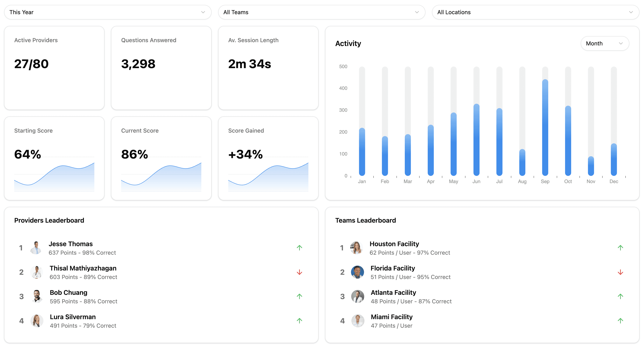Click the Active Providers card
The image size is (644, 352).
point(54,68)
